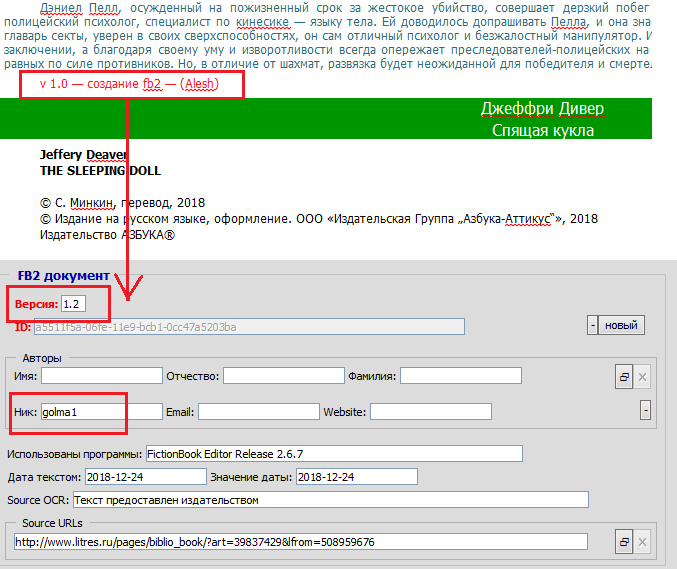
Task: Select the Фамилия input box
Action: click(460, 376)
